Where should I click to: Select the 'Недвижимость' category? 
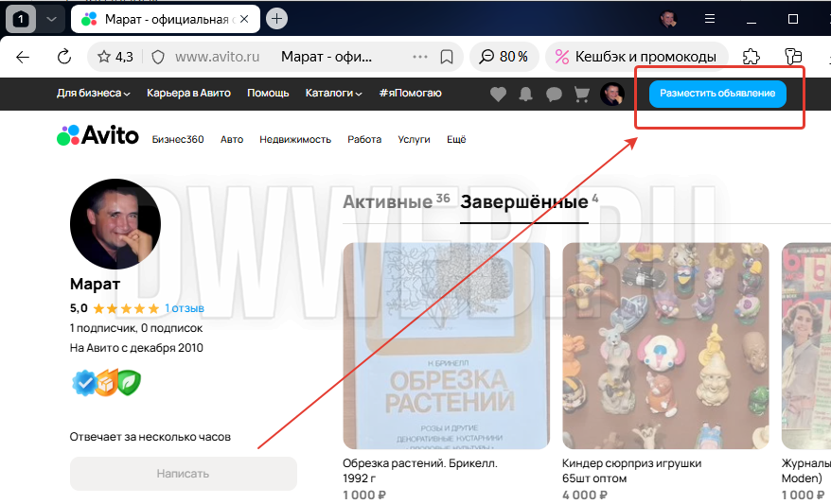click(295, 140)
